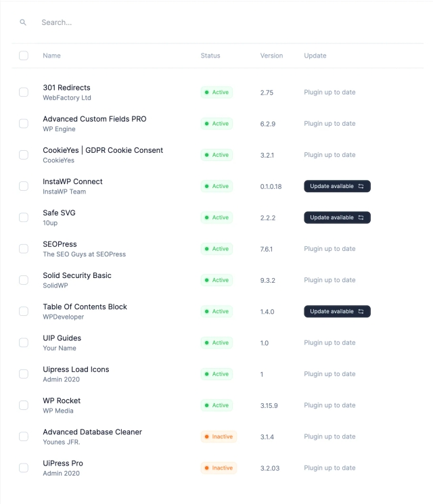The image size is (433, 504).
Task: Click the Active badge for CookieYes
Action: [216, 155]
